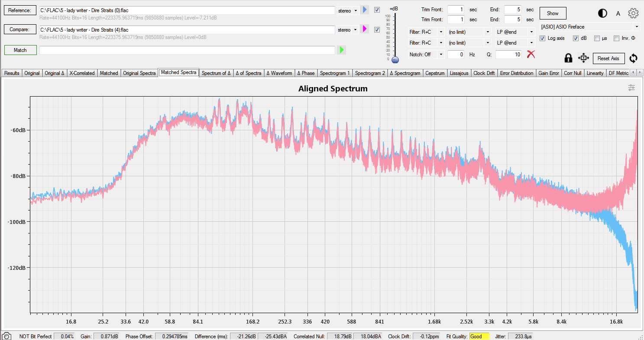The image size is (644, 340).
Task: Open the Δ Waveform tab
Action: coord(279,73)
